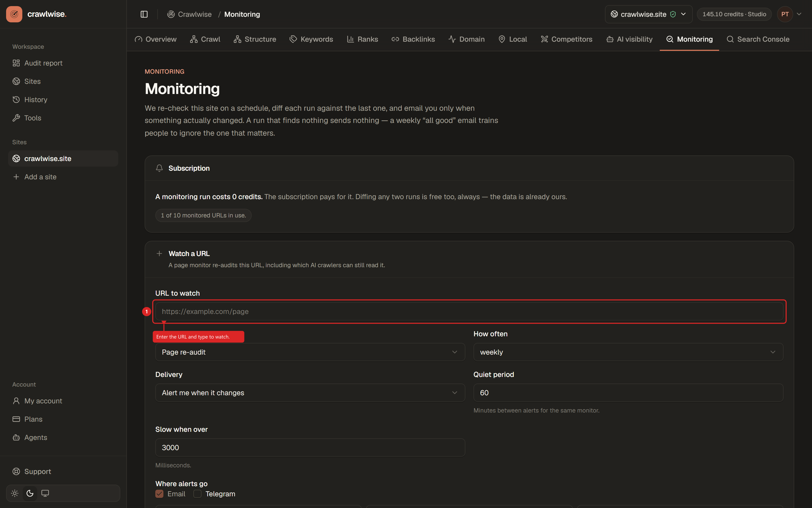The height and width of the screenshot is (508, 812).
Task: Open the Competitors tab
Action: tap(566, 39)
